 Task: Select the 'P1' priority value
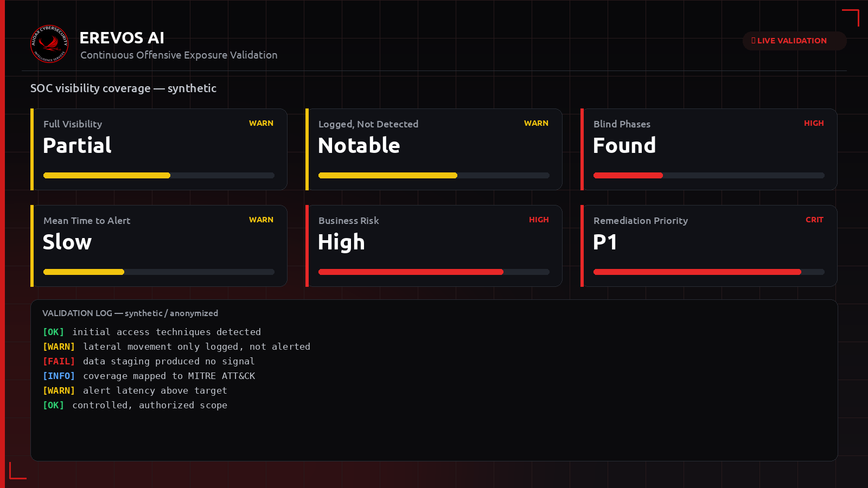click(605, 242)
